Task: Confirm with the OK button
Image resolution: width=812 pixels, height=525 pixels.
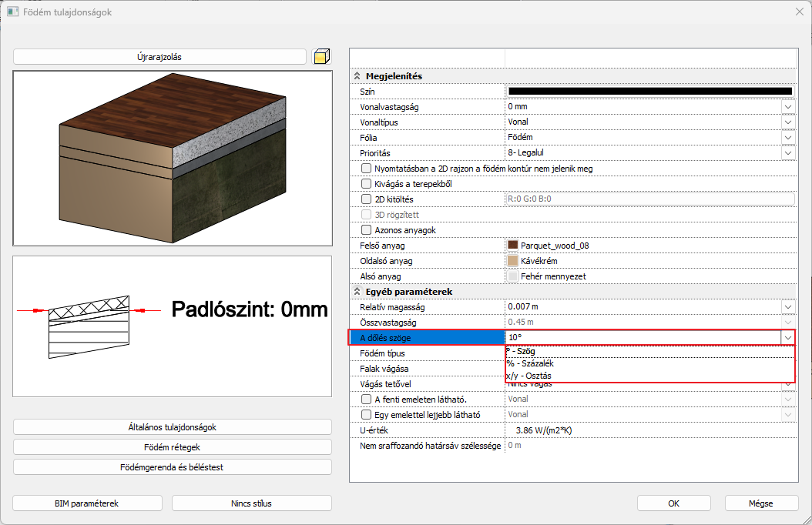Action: tap(674, 503)
